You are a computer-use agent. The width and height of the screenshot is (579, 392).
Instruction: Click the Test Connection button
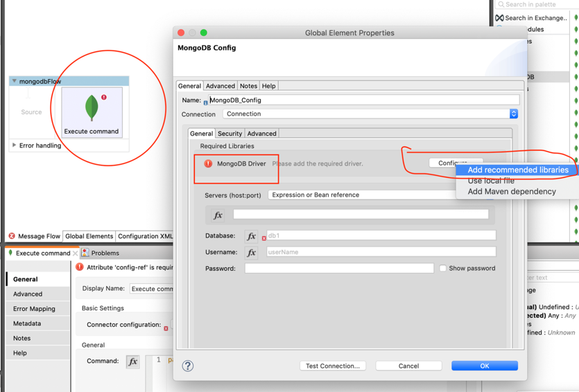tap(333, 366)
